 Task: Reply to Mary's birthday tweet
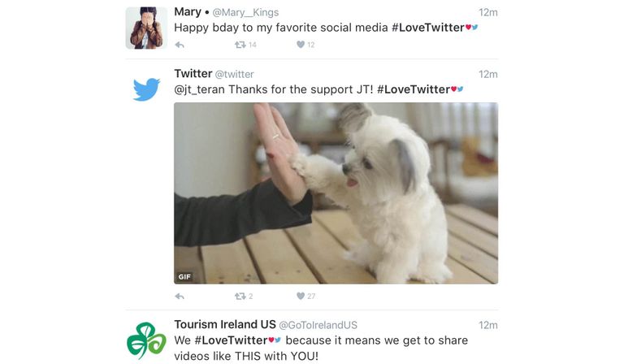click(x=180, y=45)
